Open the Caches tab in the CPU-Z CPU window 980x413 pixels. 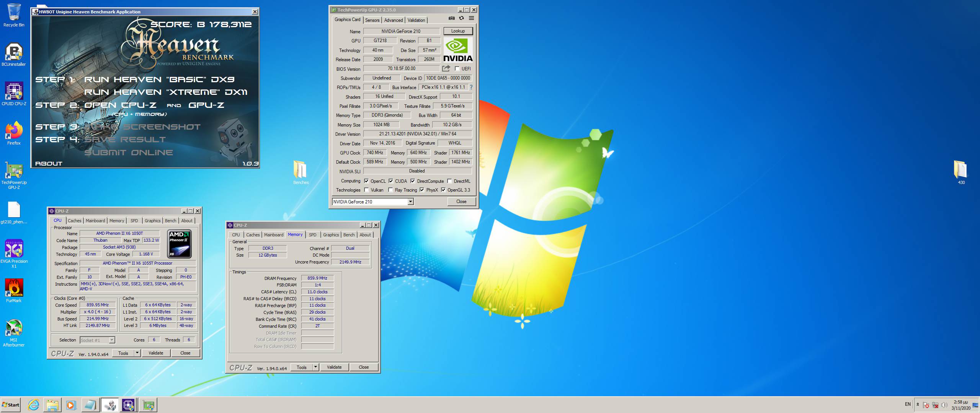pyautogui.click(x=75, y=221)
